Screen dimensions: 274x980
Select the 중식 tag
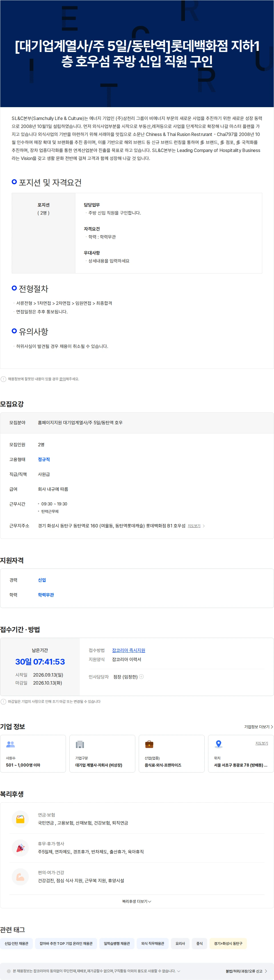(200, 943)
